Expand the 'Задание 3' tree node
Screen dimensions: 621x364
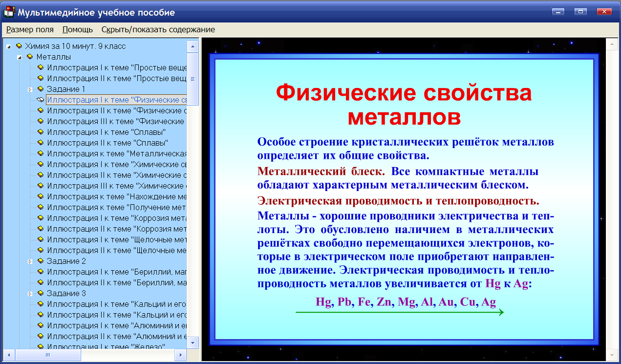click(x=31, y=294)
